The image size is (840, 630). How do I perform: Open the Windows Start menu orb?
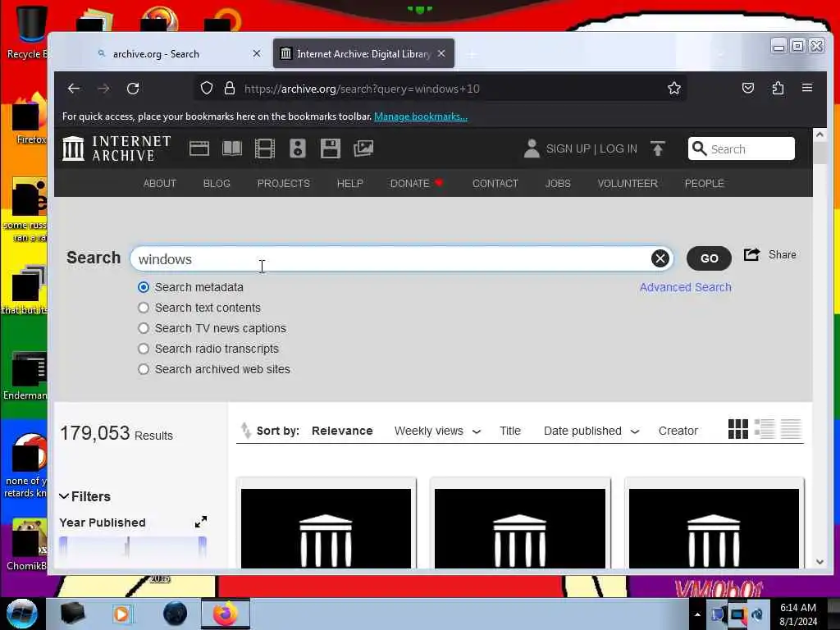22,614
